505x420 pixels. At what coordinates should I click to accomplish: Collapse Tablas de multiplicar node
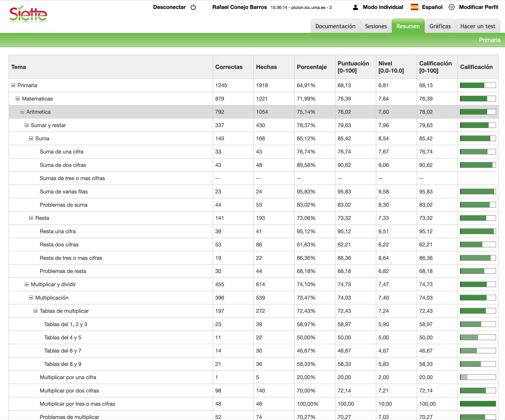tap(35, 311)
